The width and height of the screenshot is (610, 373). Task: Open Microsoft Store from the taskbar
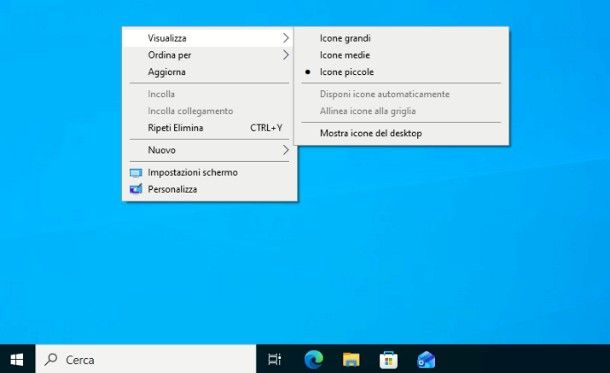[x=388, y=359]
